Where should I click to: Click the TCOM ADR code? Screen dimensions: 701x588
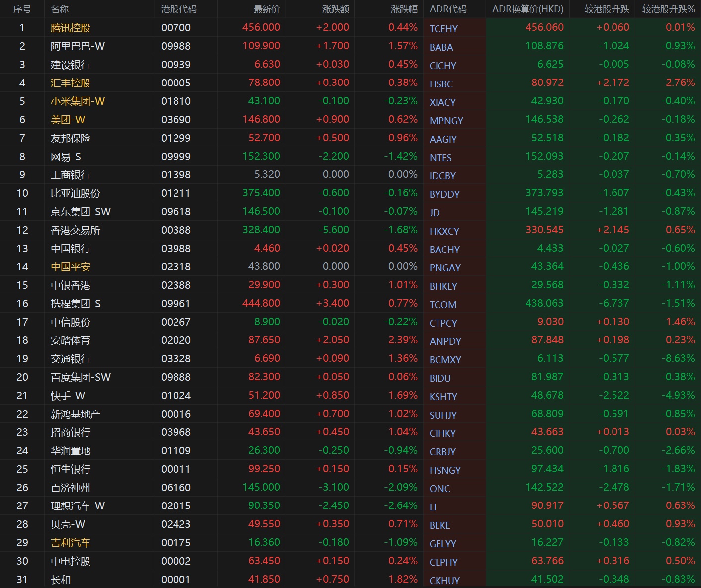[x=442, y=305]
